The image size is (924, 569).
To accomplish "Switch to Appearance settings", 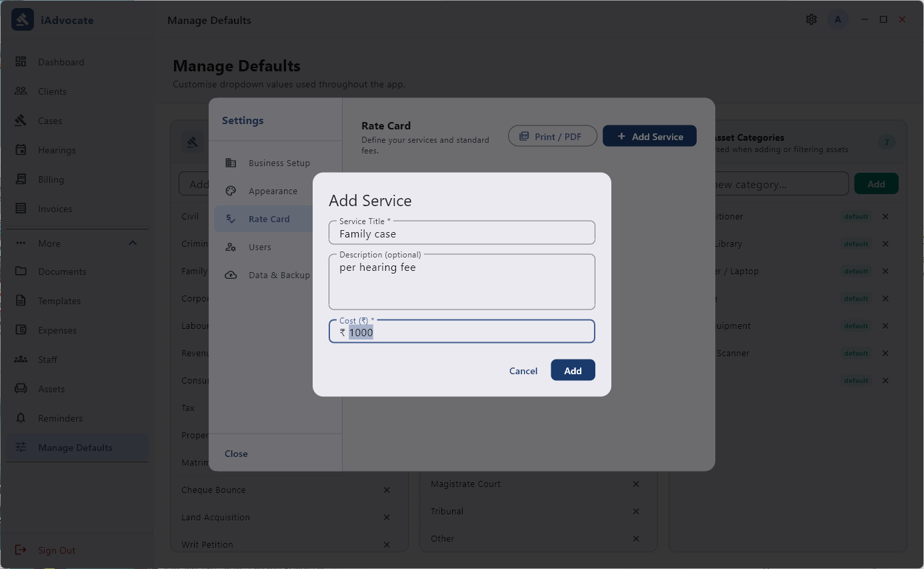I will (275, 191).
